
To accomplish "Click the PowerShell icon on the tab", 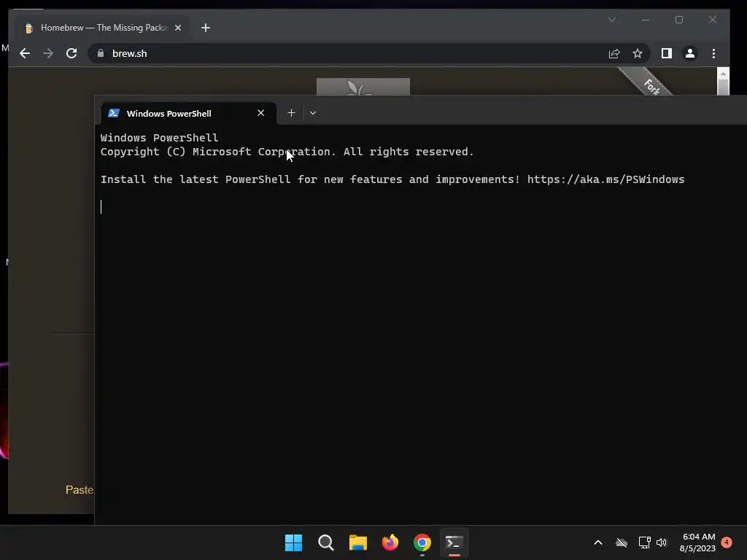I will click(113, 113).
